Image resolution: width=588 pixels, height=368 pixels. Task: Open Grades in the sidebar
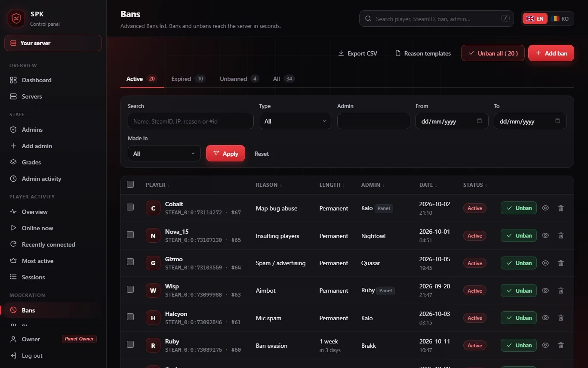tap(53, 162)
